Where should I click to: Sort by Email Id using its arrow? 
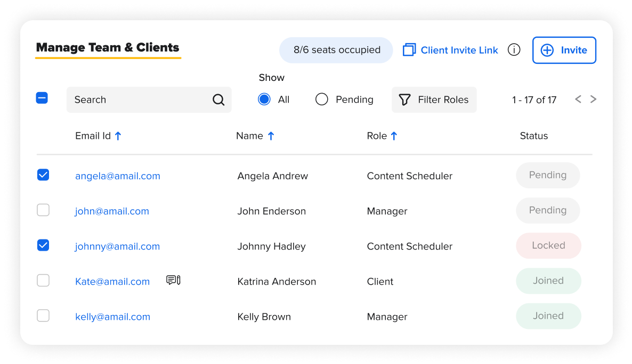coord(118,136)
